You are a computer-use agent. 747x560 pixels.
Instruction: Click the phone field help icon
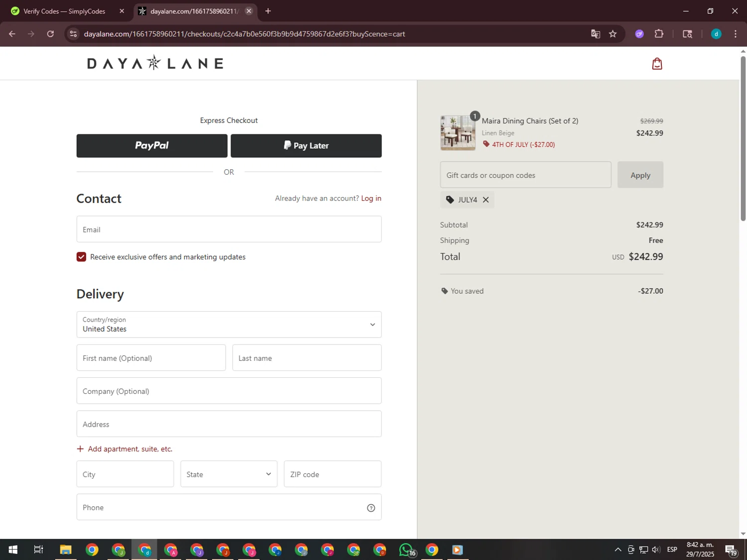click(x=371, y=508)
